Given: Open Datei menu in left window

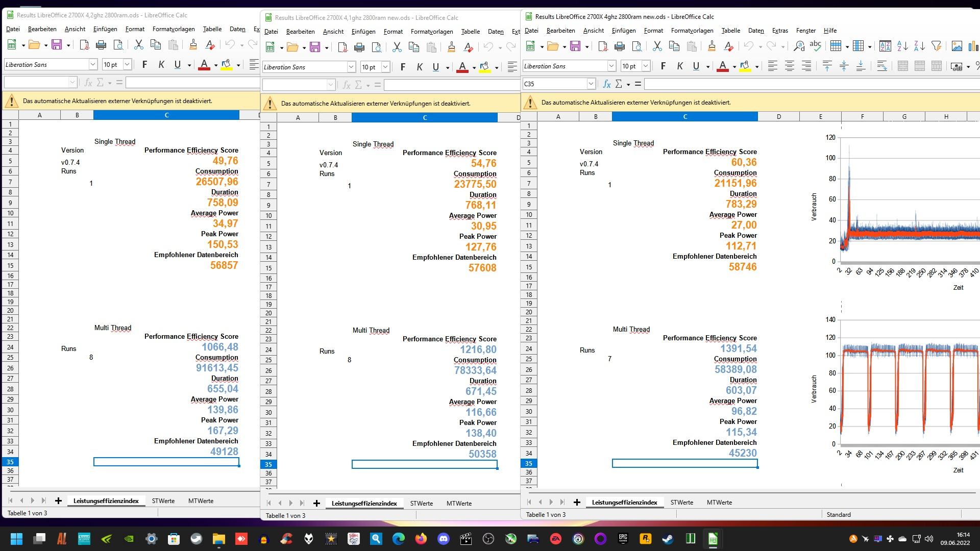Looking at the screenshot, I should click(13, 29).
